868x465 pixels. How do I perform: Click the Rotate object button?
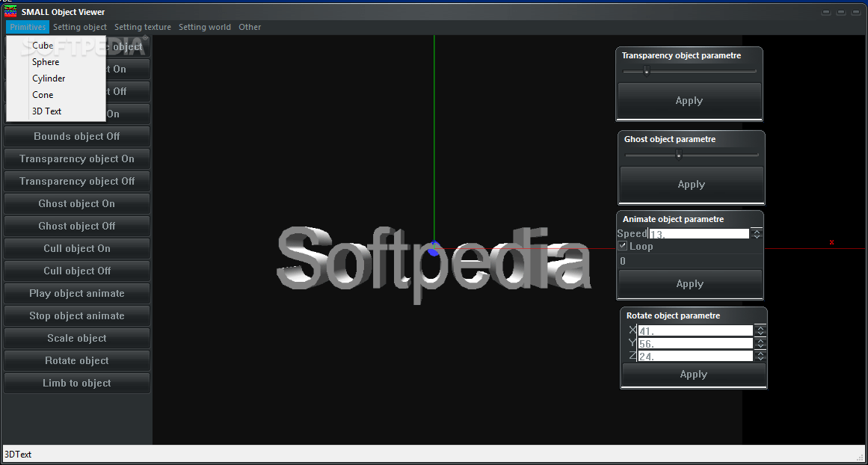77,360
